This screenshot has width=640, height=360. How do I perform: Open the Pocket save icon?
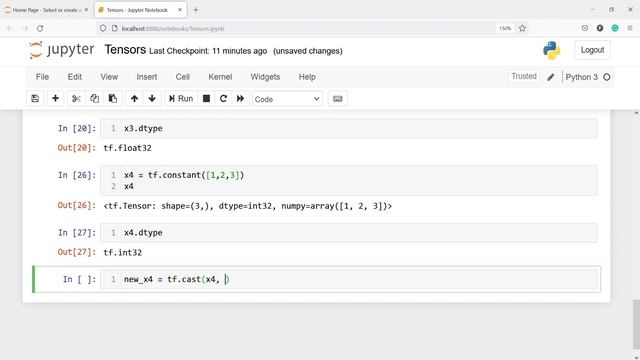point(585,28)
